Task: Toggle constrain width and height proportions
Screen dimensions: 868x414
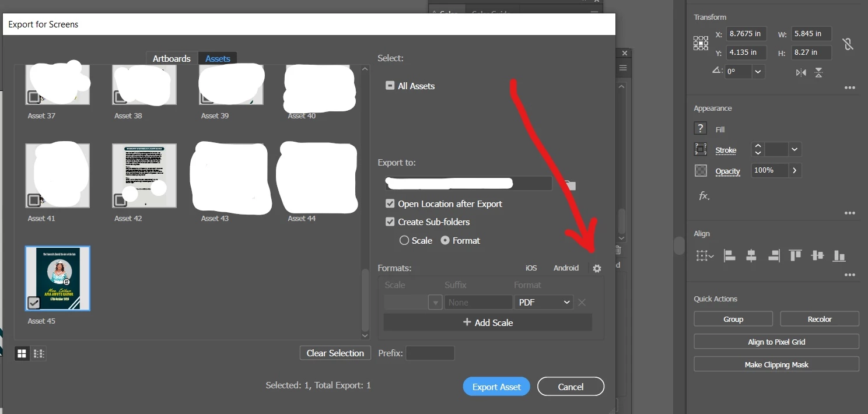Action: (848, 44)
